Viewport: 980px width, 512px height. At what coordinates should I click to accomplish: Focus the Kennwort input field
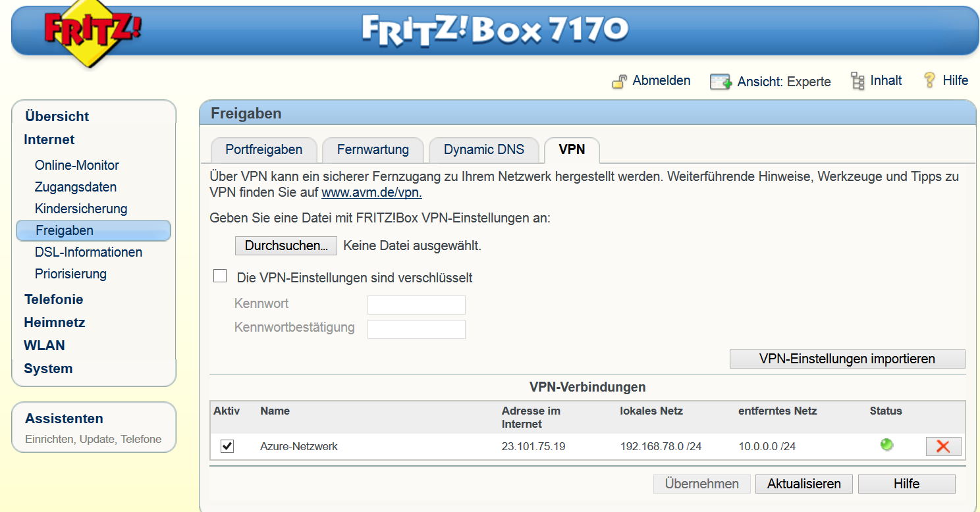[416, 305]
